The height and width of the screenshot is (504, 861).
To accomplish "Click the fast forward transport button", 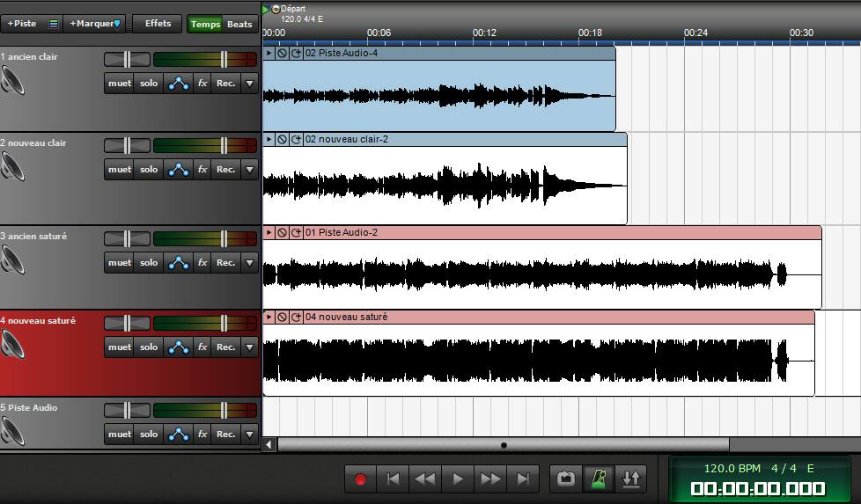I will pyautogui.click(x=490, y=479).
